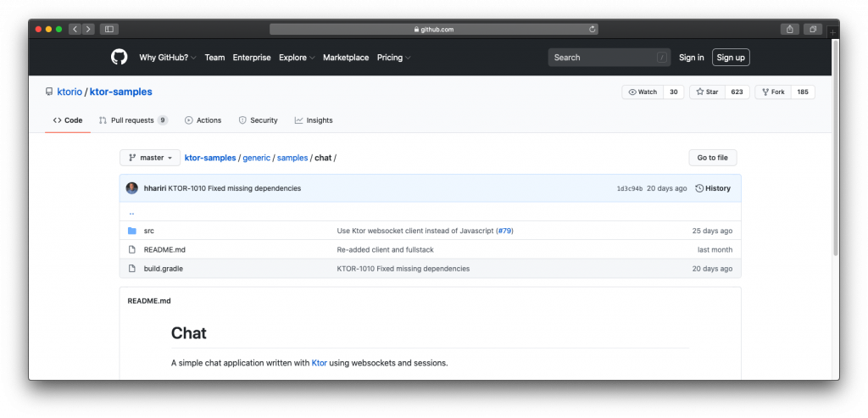The width and height of the screenshot is (868, 418).
Task: Switch to the Actions tab
Action: click(x=203, y=120)
